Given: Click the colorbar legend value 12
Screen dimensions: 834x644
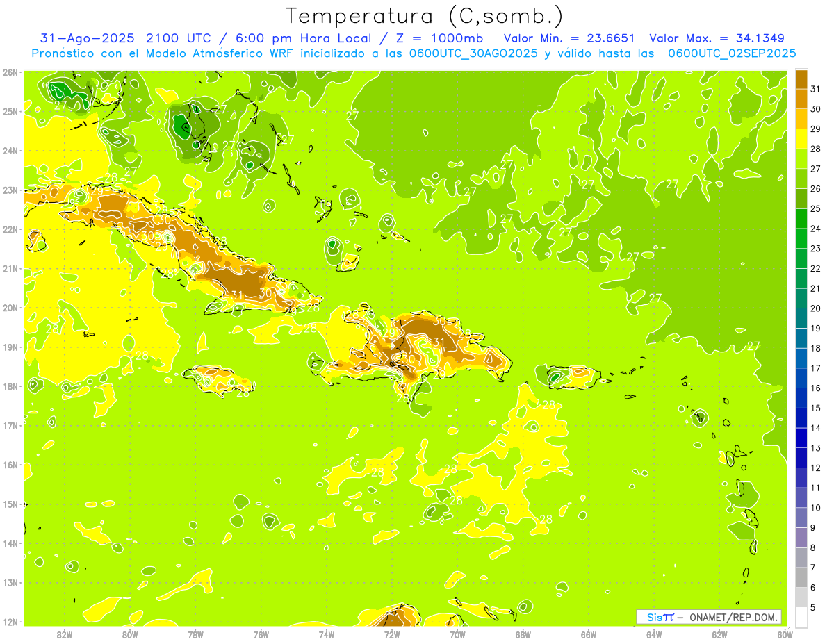Looking at the screenshot, I should coord(816,468).
